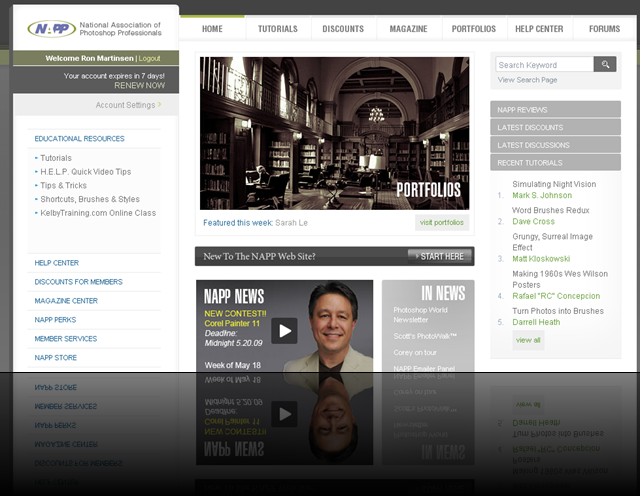Open the TUTORIALS tab
This screenshot has height=496, width=640.
coord(278,29)
